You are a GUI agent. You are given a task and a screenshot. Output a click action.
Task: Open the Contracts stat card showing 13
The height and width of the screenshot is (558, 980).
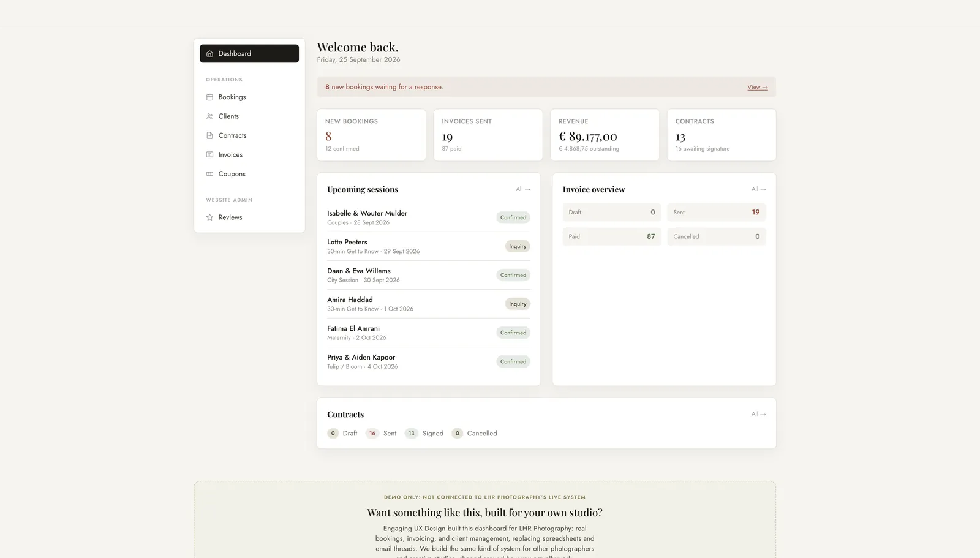722,135
